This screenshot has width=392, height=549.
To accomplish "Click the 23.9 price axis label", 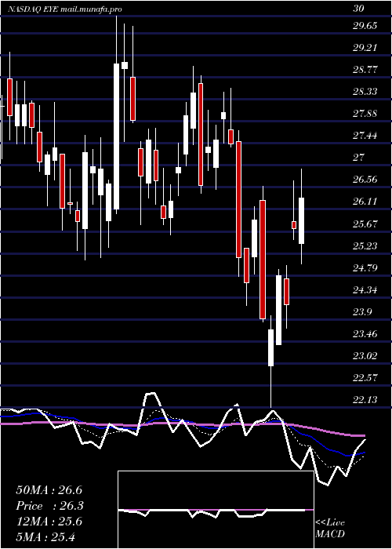I will point(362,312).
